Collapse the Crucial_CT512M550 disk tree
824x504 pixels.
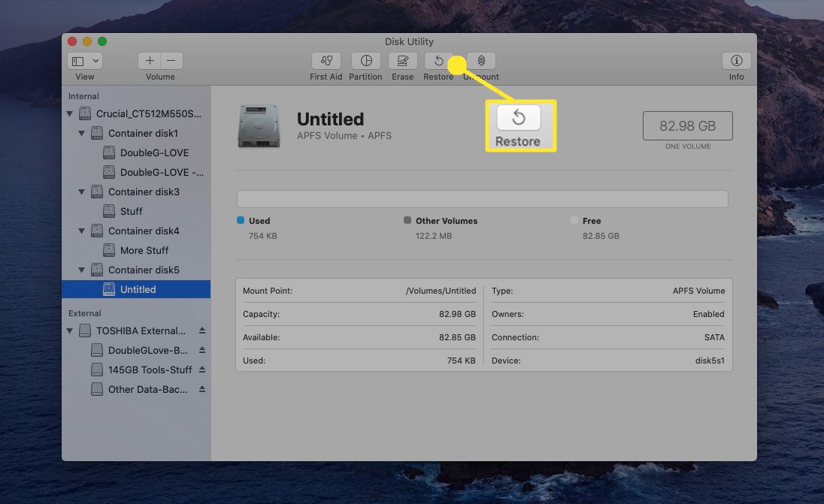tap(71, 114)
